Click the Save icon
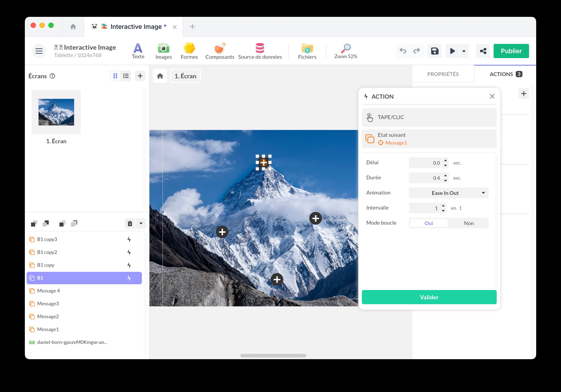 point(434,51)
